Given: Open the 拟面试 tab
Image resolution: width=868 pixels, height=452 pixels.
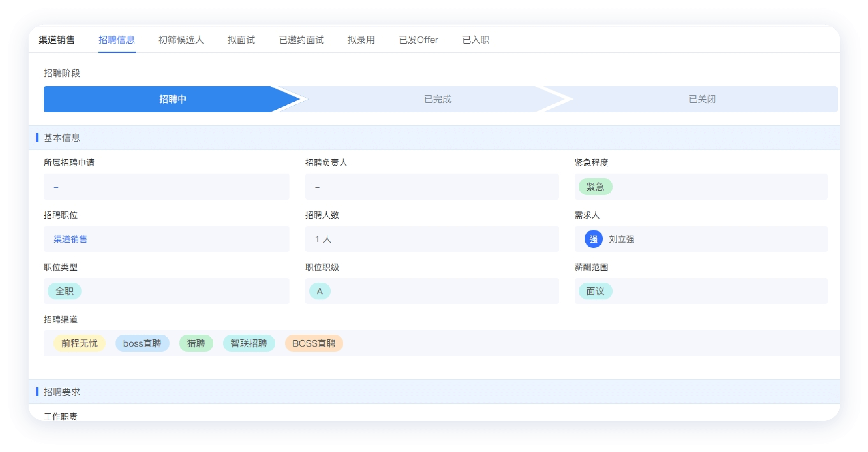Looking at the screenshot, I should tap(241, 40).
